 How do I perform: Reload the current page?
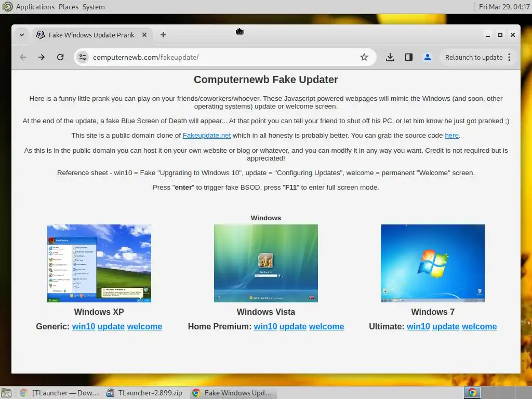(x=60, y=57)
